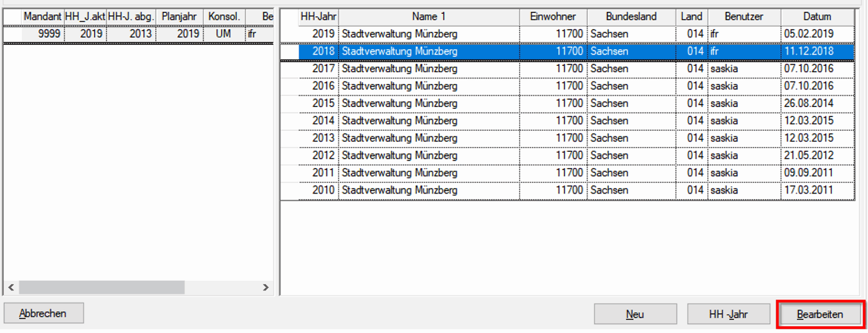Image resolution: width=868 pixels, height=333 pixels.
Task: Select the 2019 Stadtverwaltung Münzberg row
Action: [429, 34]
